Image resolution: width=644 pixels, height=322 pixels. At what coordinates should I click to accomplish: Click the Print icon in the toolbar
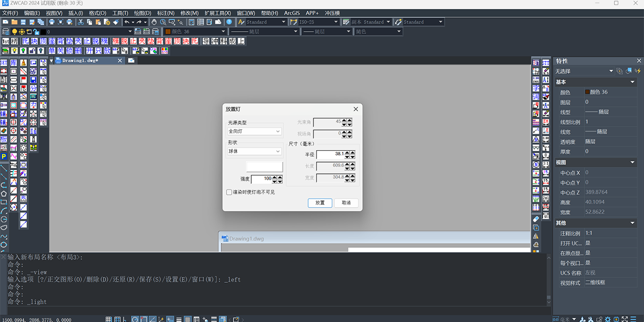[52, 22]
